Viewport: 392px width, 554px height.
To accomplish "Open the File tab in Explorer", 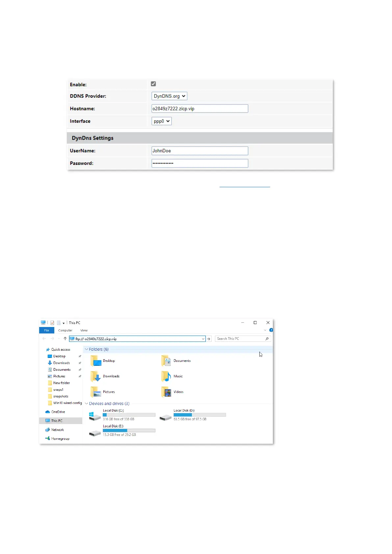I will tap(47, 330).
